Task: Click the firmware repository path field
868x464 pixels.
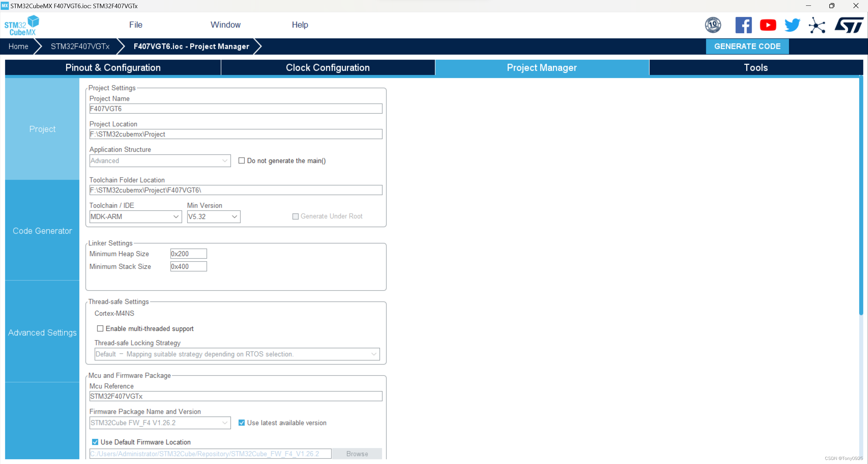Action: (x=210, y=454)
